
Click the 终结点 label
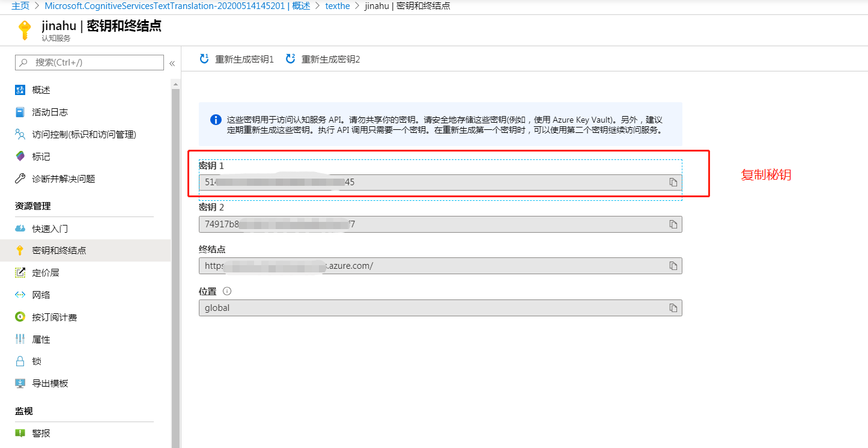coord(212,250)
